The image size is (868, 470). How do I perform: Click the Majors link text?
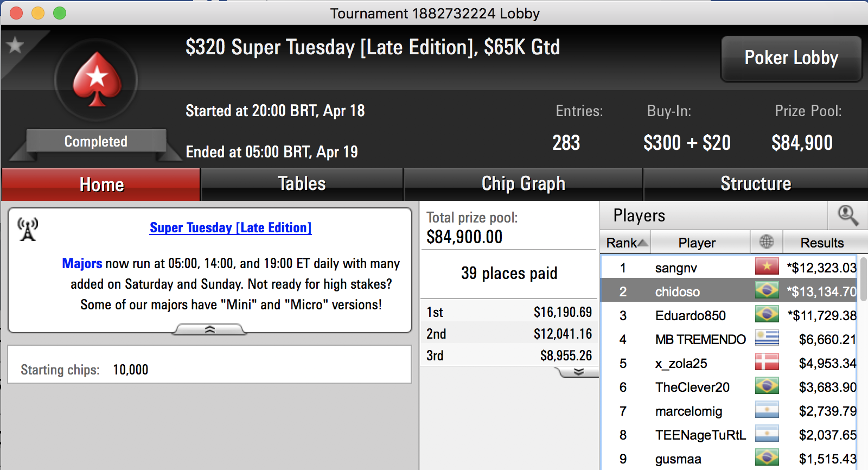(82, 263)
